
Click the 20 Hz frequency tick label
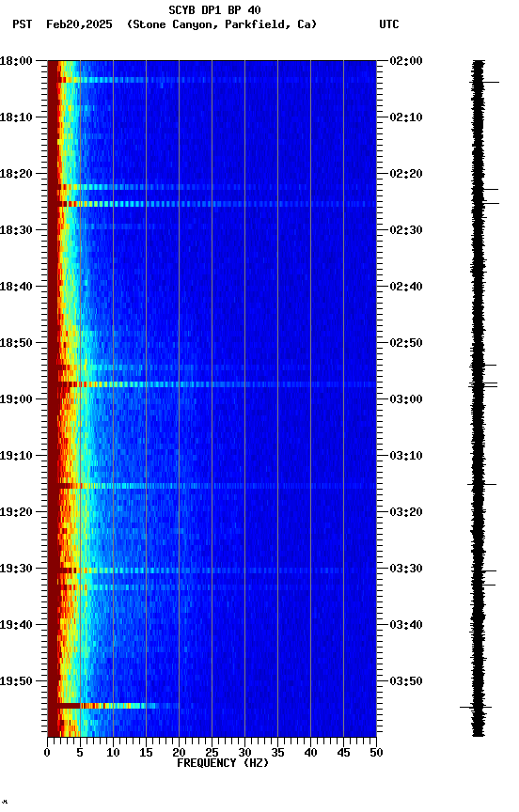[x=179, y=753]
